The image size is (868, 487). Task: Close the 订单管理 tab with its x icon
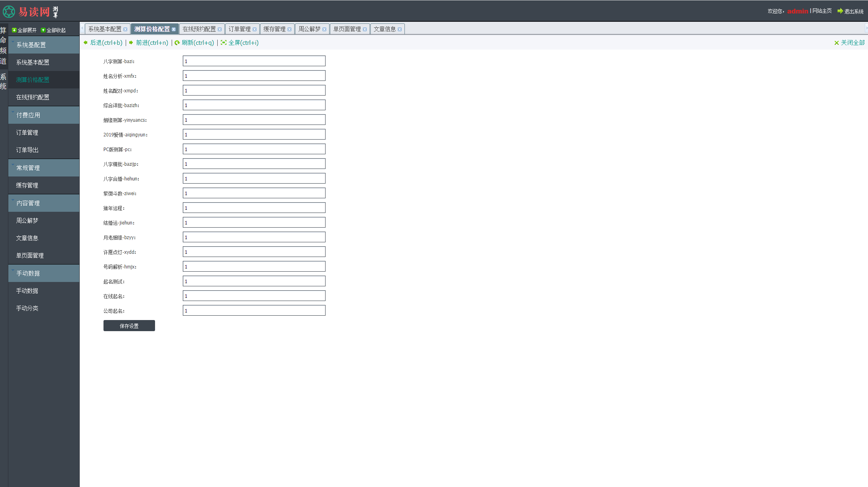255,29
